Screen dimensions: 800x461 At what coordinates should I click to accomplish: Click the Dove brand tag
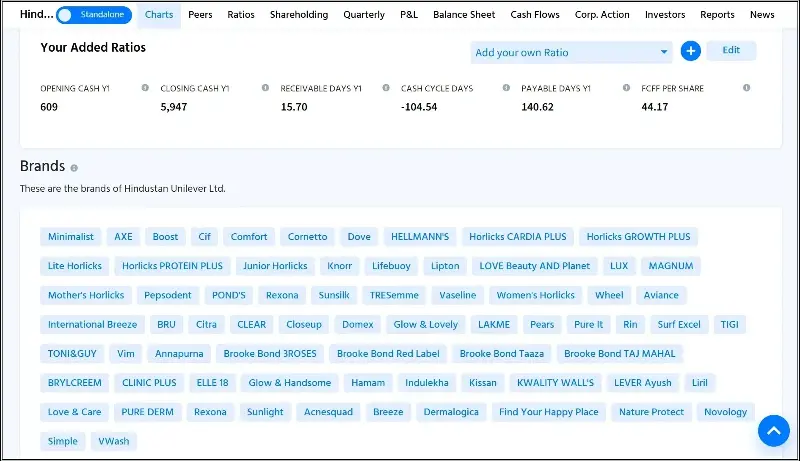[359, 237]
